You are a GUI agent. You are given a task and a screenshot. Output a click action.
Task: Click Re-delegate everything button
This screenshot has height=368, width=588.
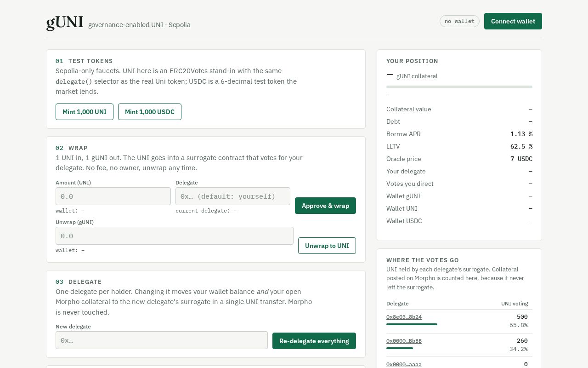314,341
